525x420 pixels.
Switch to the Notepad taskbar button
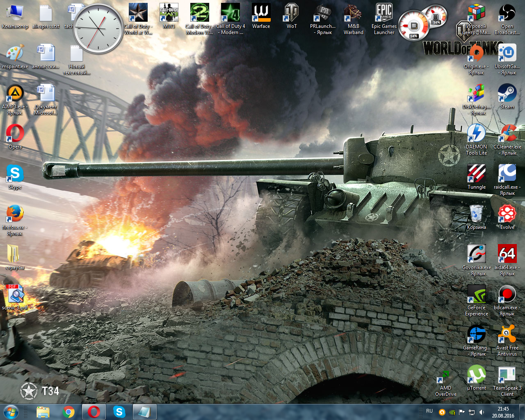pos(145,412)
